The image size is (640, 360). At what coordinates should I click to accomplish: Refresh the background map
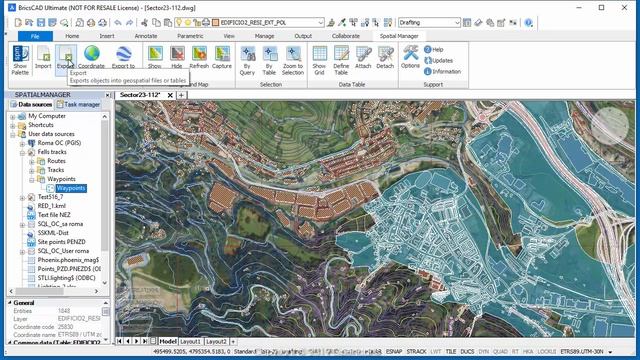click(x=199, y=57)
